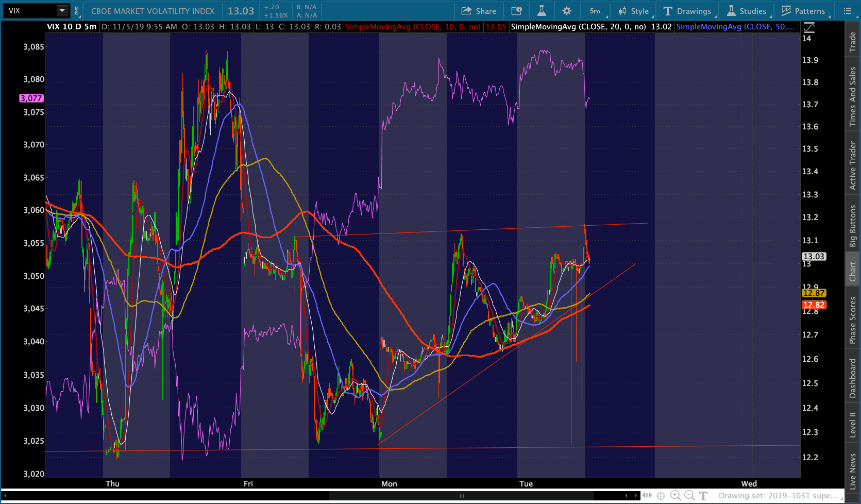
Task: Click the Mon date label on time axis
Action: click(389, 483)
